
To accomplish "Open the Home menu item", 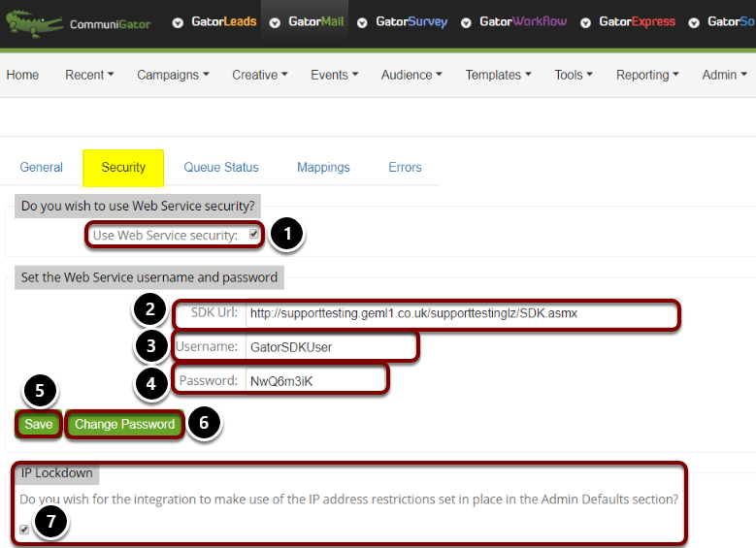I will tap(22, 75).
